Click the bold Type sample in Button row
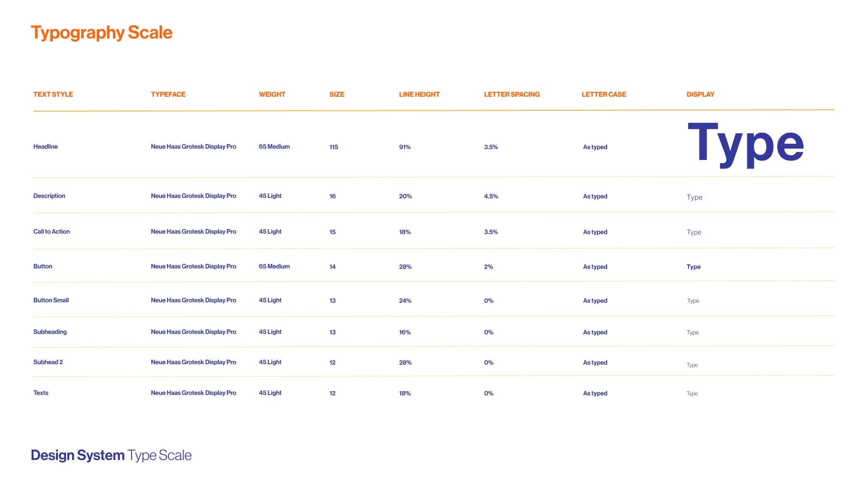 coord(693,267)
